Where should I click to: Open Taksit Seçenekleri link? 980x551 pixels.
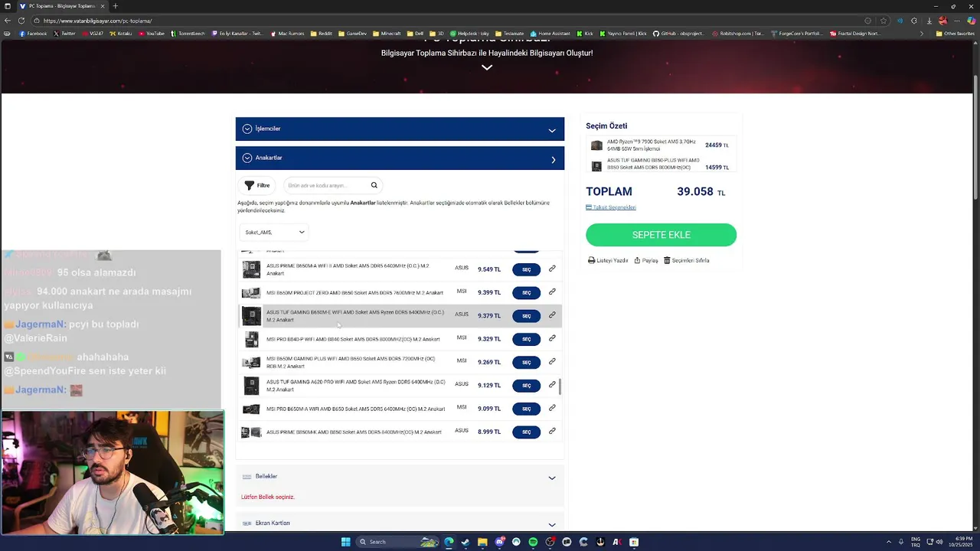(x=611, y=207)
